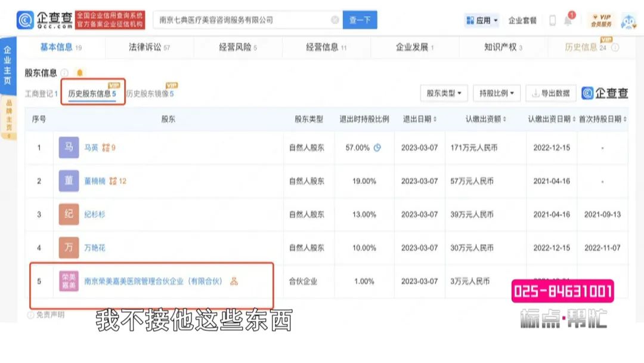The width and height of the screenshot is (644, 363).
Task: Open equity structure icon beside 南京荣美嘉美
Action: 234,281
